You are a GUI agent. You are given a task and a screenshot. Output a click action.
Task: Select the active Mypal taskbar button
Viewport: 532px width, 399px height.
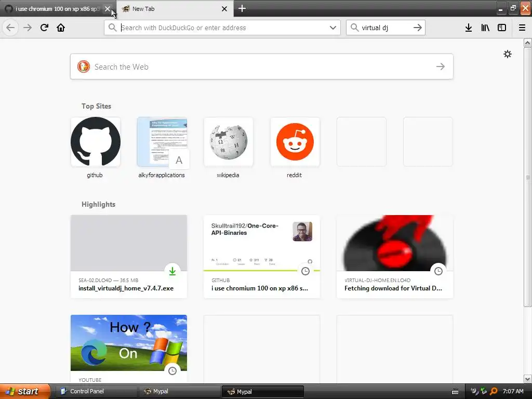pos(262,392)
